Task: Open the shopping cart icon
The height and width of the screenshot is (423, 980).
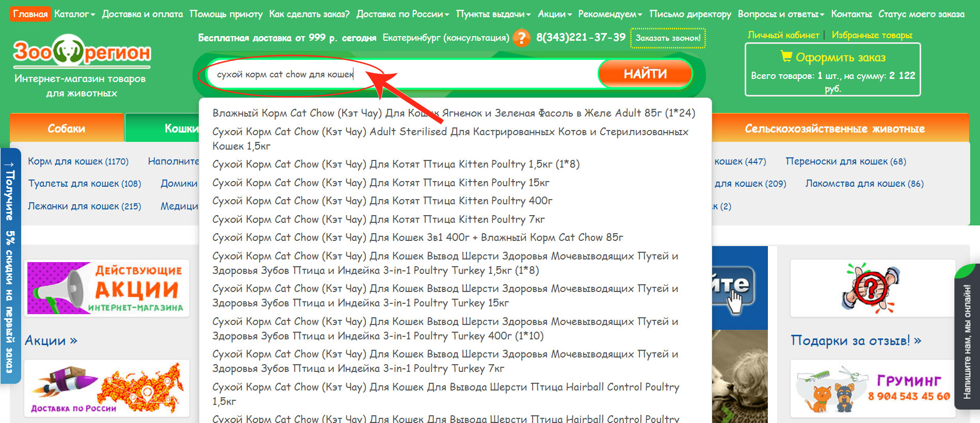Action: (x=786, y=56)
